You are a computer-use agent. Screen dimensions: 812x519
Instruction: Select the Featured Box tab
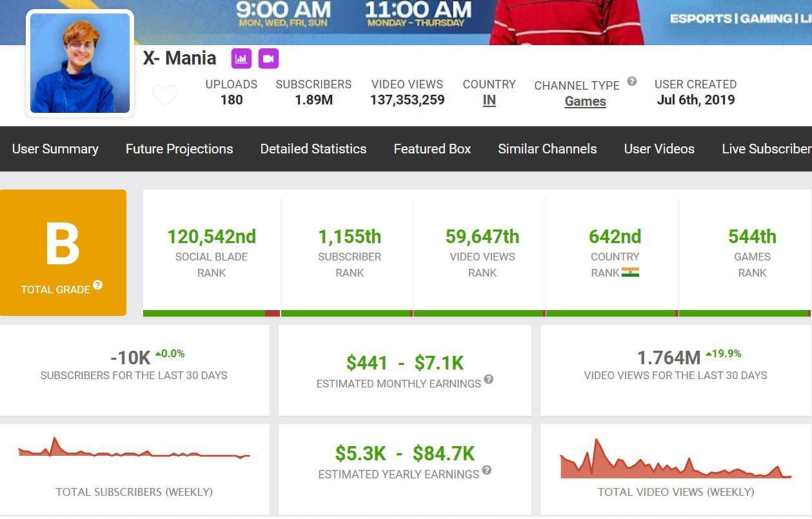(432, 149)
